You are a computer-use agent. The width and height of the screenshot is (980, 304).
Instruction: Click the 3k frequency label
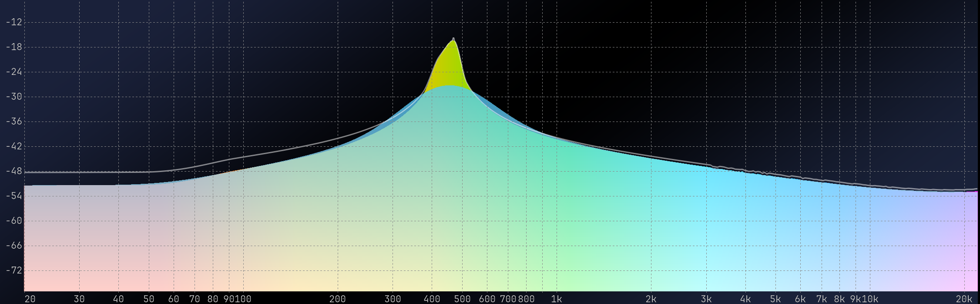[706, 299]
